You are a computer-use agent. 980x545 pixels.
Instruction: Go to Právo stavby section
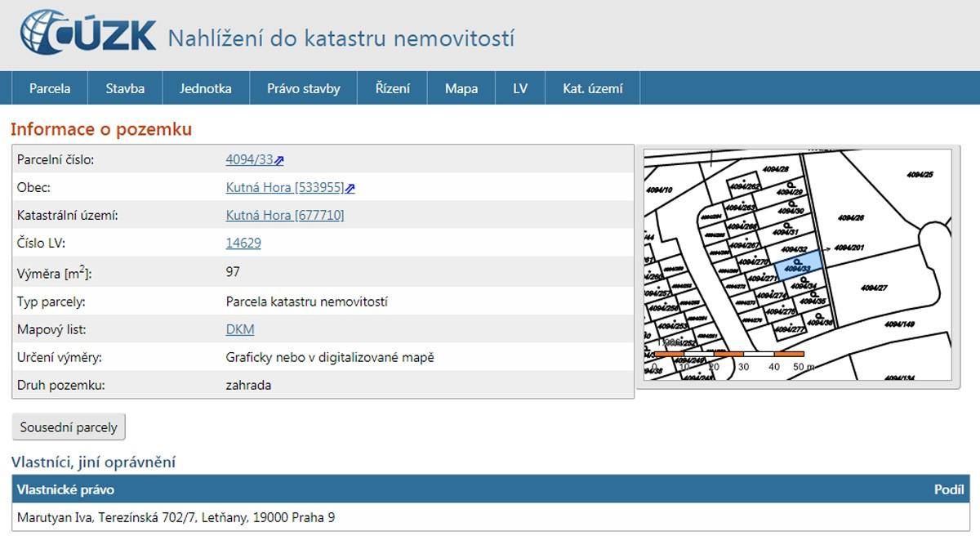point(303,88)
